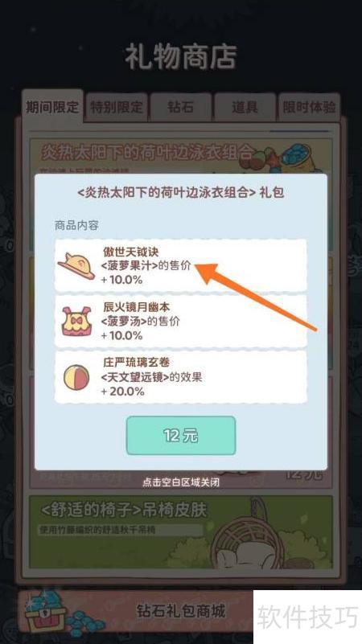362x644 pixels.
Task: Select the 傲世天钺诀 item row
Action: point(181,266)
